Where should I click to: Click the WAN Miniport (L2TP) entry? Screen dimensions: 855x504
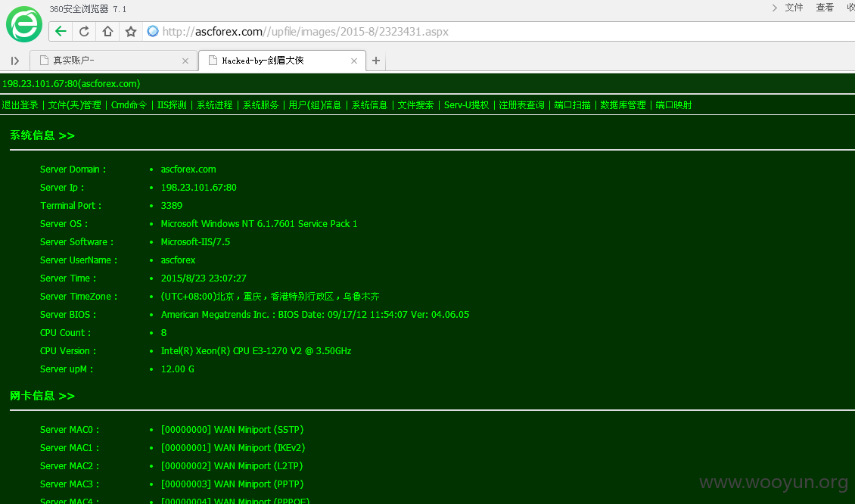(x=232, y=466)
